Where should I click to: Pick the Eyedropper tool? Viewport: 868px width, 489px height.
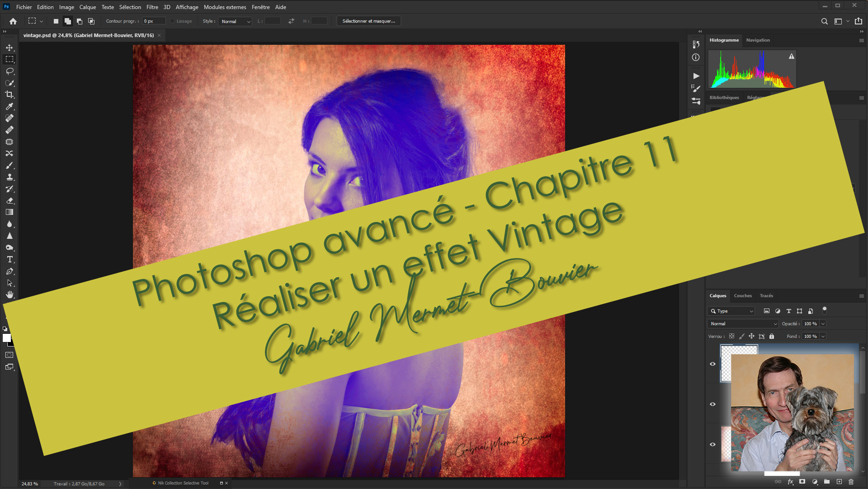[9, 106]
